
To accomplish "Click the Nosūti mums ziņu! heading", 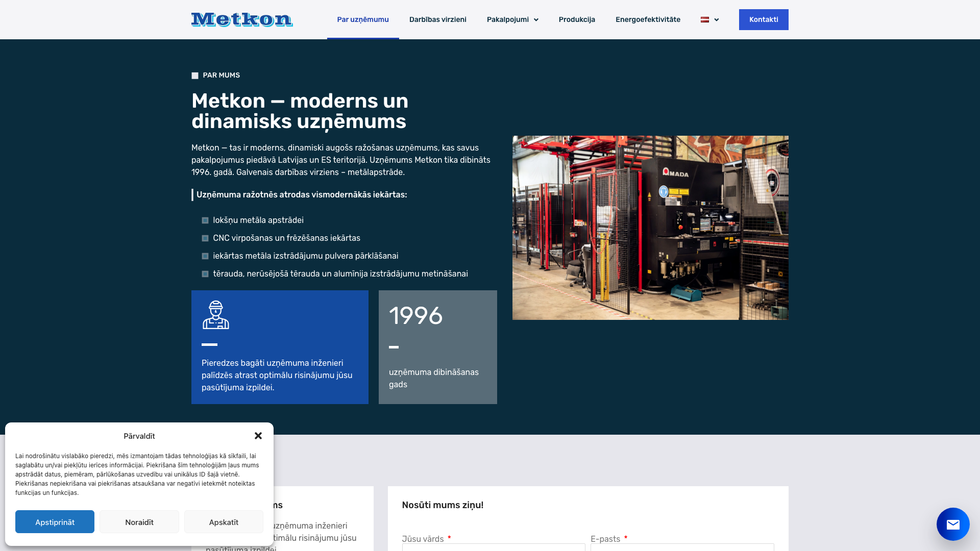I will point(443,505).
